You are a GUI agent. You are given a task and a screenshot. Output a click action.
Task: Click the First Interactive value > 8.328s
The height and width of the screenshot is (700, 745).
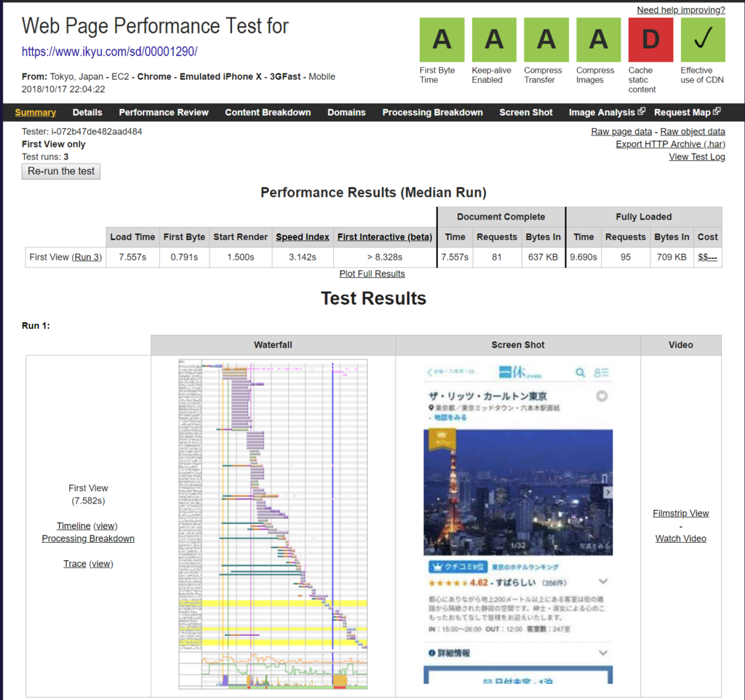(x=385, y=257)
